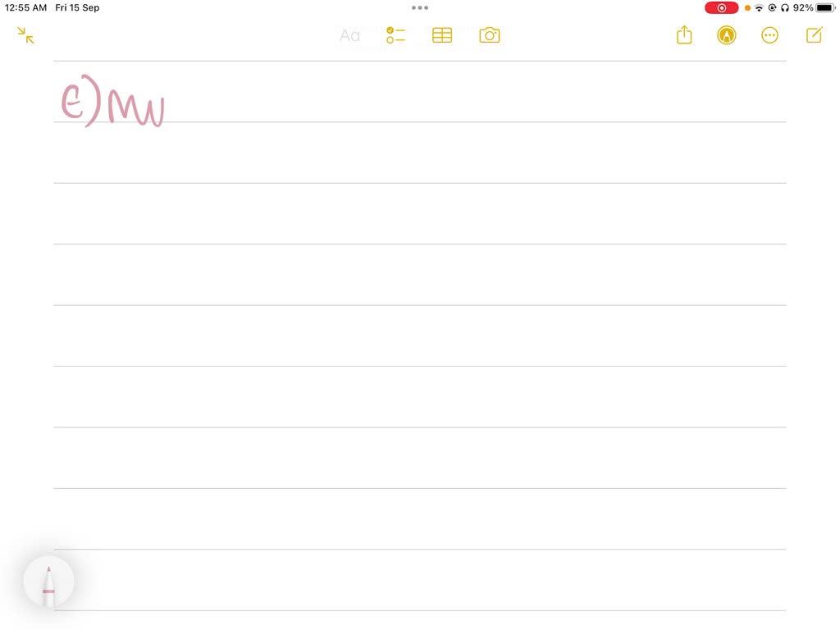Tap the Wi-Fi status icon
Viewport: 840px width, 630px height.
point(759,7)
